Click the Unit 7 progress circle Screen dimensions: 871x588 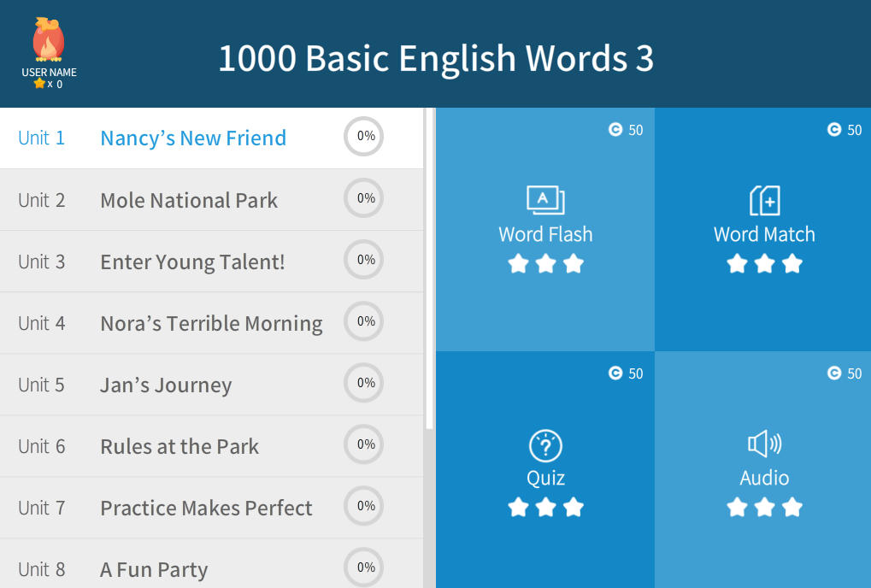point(364,506)
